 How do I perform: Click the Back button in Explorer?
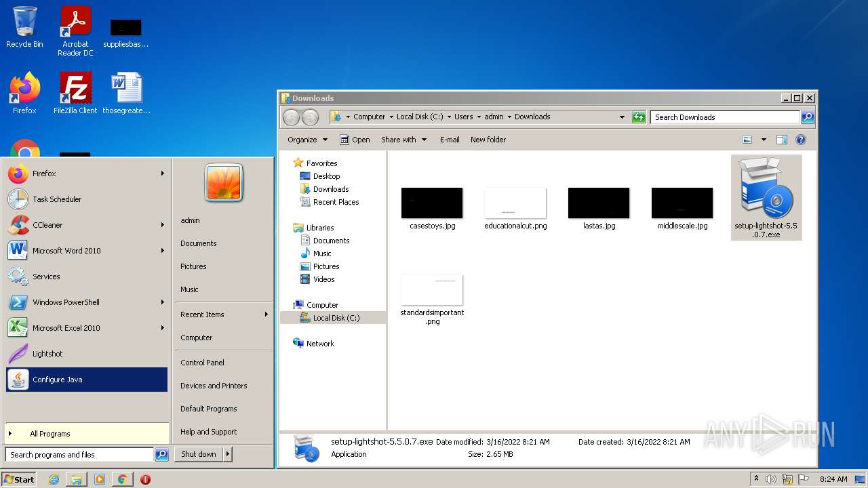291,117
